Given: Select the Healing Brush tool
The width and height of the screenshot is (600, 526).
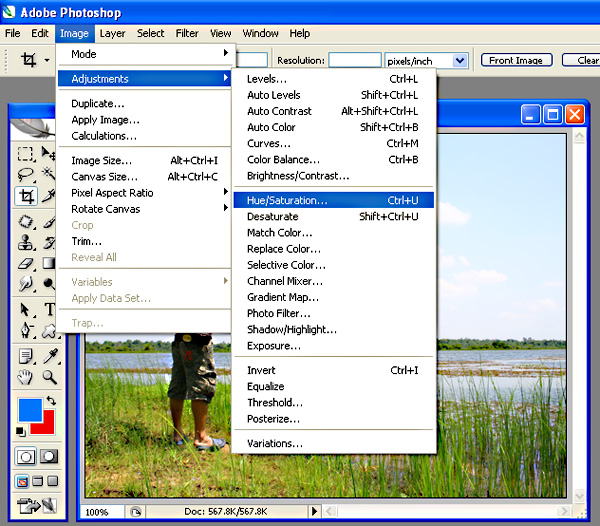Looking at the screenshot, I should tap(26, 222).
